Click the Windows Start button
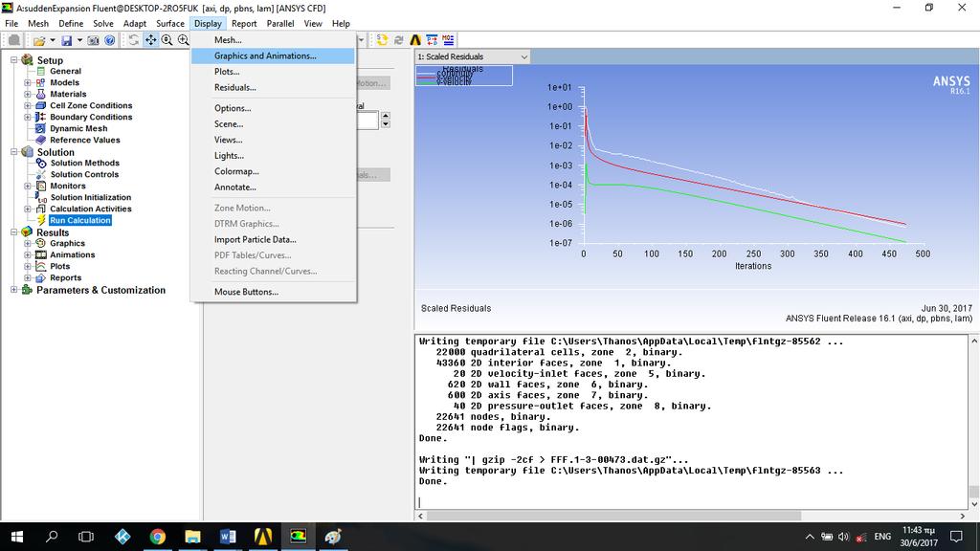The image size is (980, 551). [x=17, y=537]
